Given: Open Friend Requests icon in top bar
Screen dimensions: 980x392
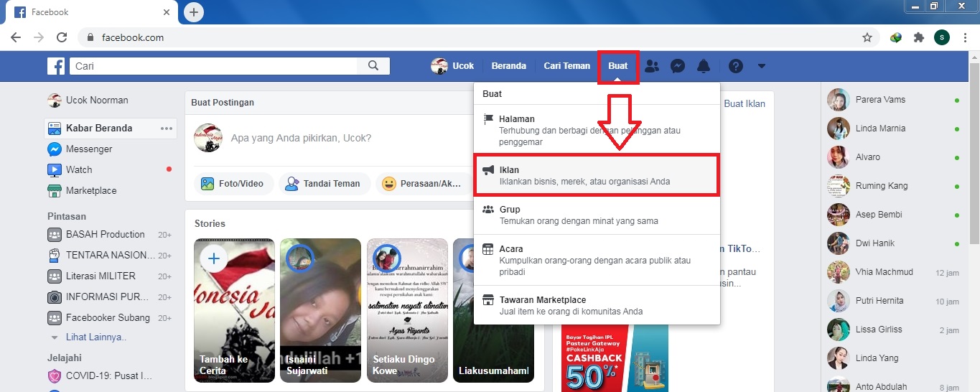Looking at the screenshot, I should click(x=652, y=66).
